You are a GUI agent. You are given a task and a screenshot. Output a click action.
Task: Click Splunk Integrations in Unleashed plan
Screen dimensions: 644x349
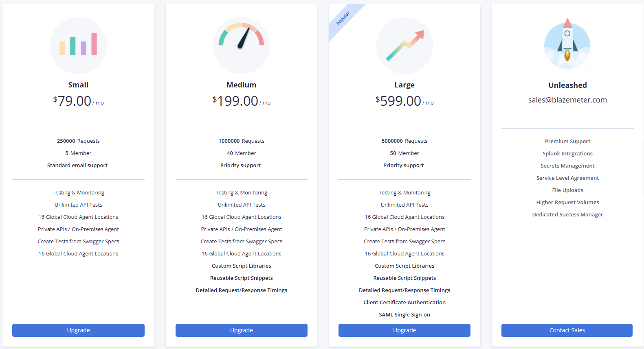pyautogui.click(x=567, y=154)
